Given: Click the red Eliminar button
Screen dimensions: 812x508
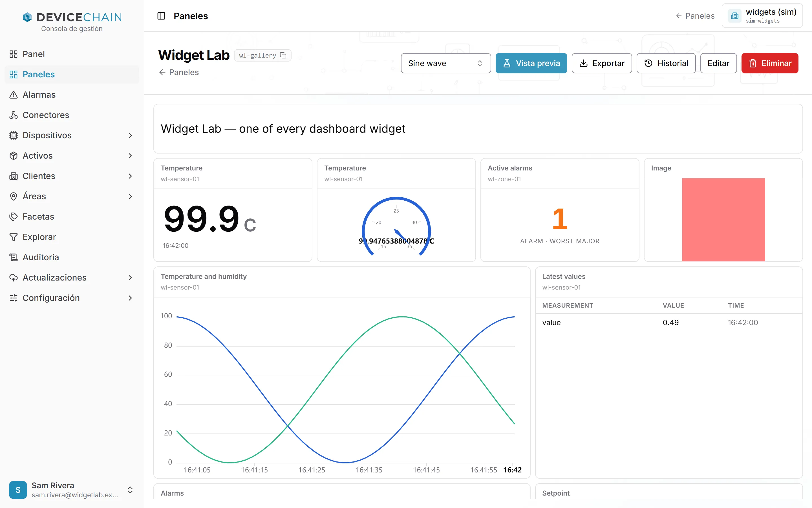Looking at the screenshot, I should (x=770, y=63).
